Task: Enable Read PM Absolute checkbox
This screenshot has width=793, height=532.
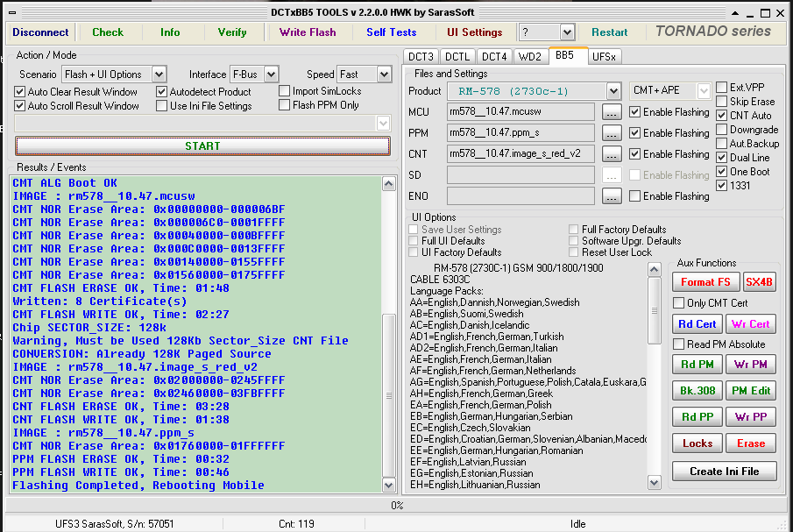Action: coord(679,344)
